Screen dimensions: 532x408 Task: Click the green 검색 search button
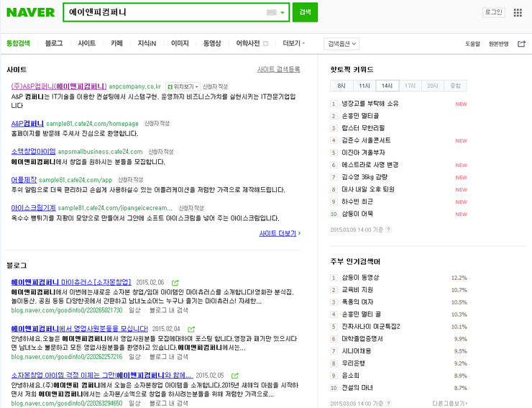(x=305, y=12)
